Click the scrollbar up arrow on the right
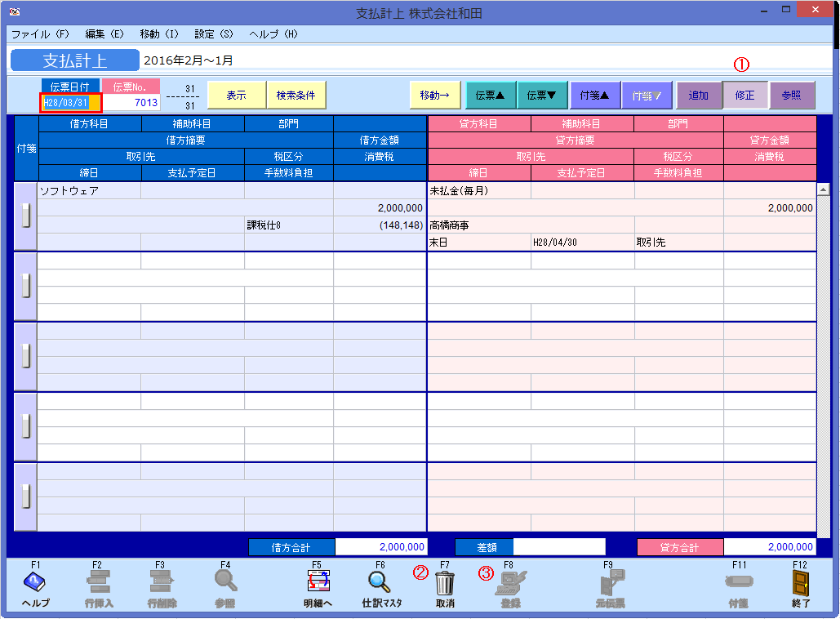Image resolution: width=840 pixels, height=619 pixels. click(825, 188)
